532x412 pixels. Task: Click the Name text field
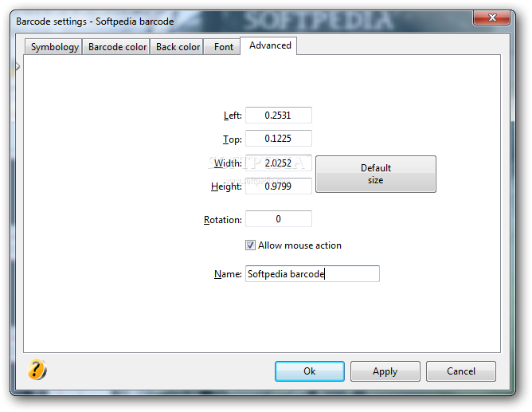tap(312, 274)
